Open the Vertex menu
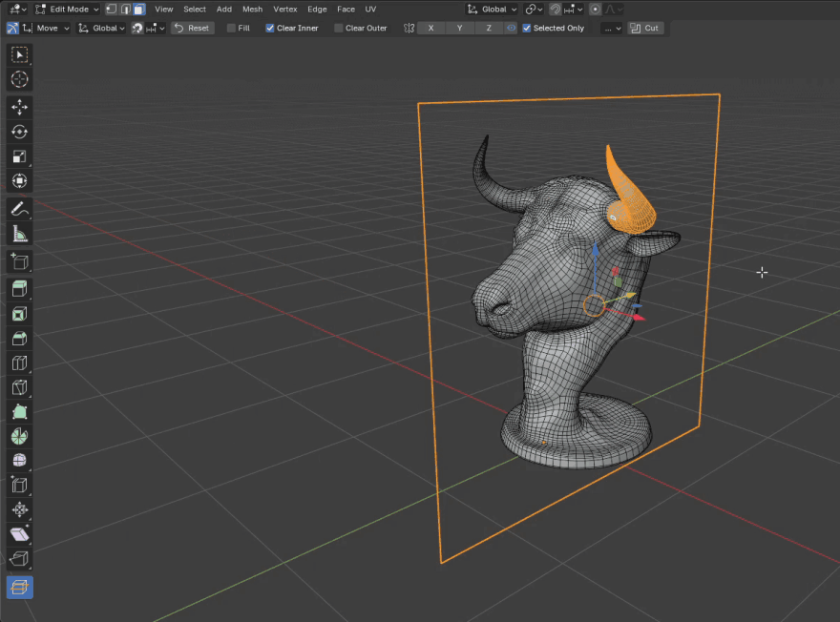Viewport: 840px width, 622px height. pyautogui.click(x=285, y=10)
